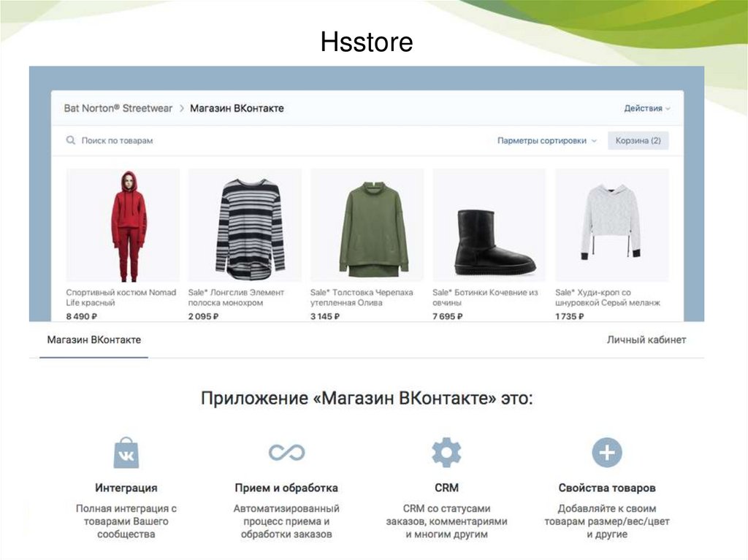Click the Bat Norton Streetwear link
748x560 pixels.
click(117, 108)
